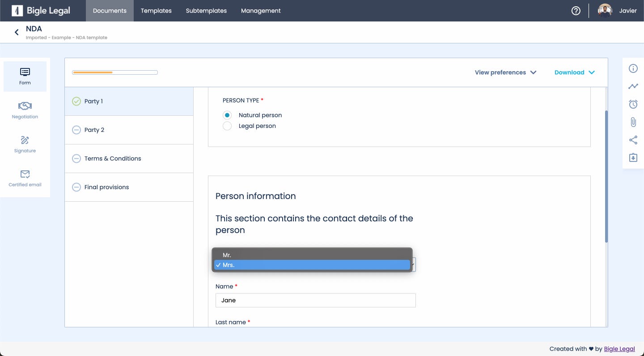Click the alarm clock reminder icon
Viewport: 644px width, 356px height.
click(633, 104)
